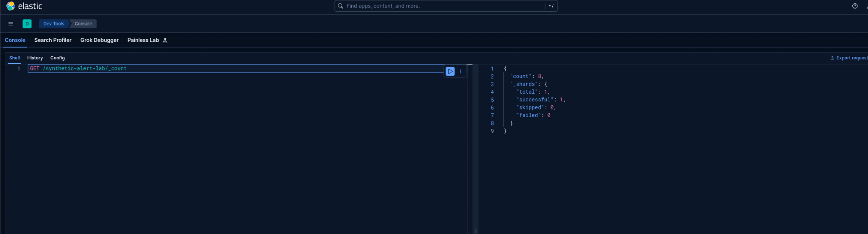Focus the Find apps, content, and more field
The width and height of the screenshot is (868, 234).
446,6
